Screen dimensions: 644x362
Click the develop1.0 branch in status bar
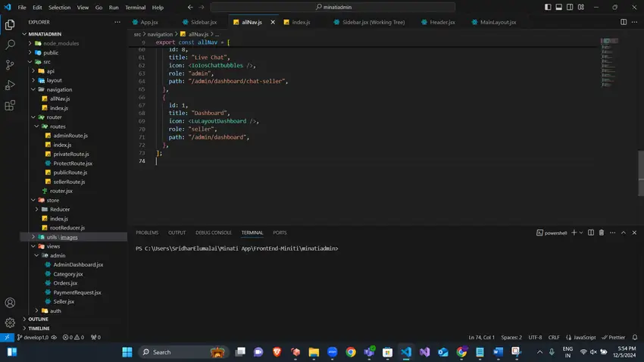[33, 337]
